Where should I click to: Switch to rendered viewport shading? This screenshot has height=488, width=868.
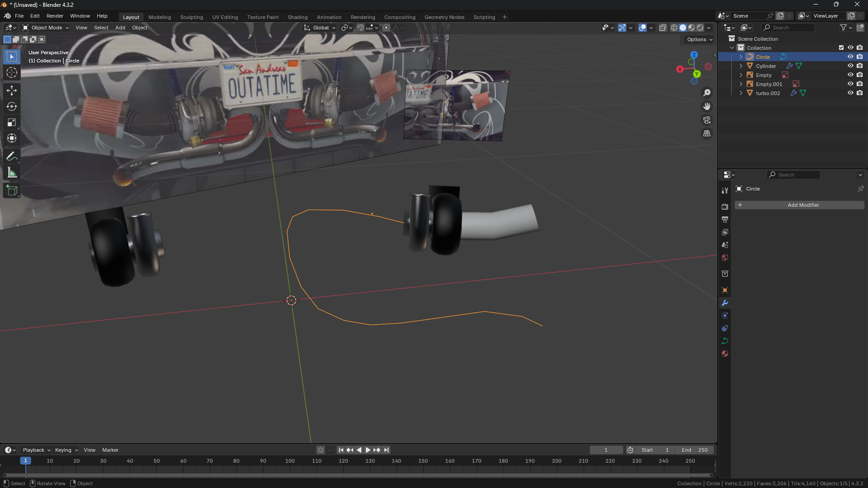700,28
